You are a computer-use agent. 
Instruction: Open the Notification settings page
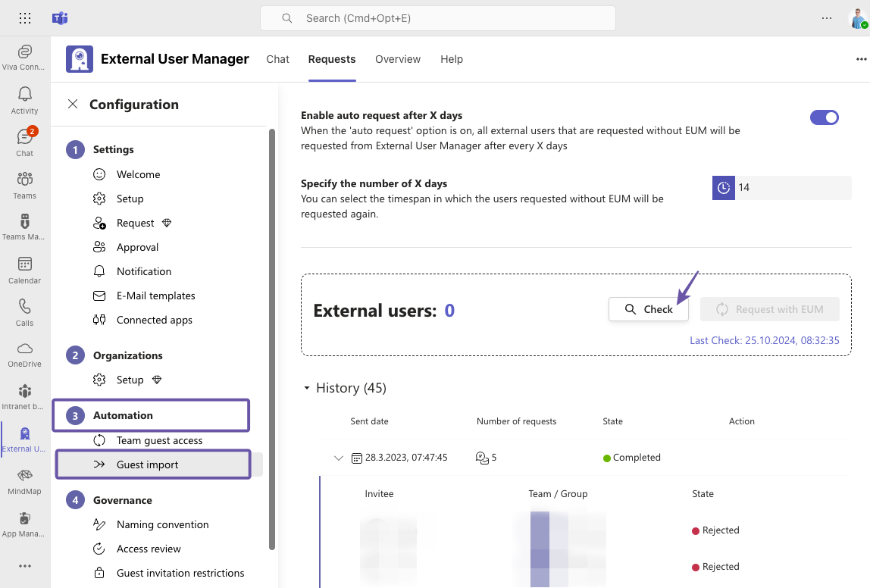pos(144,272)
